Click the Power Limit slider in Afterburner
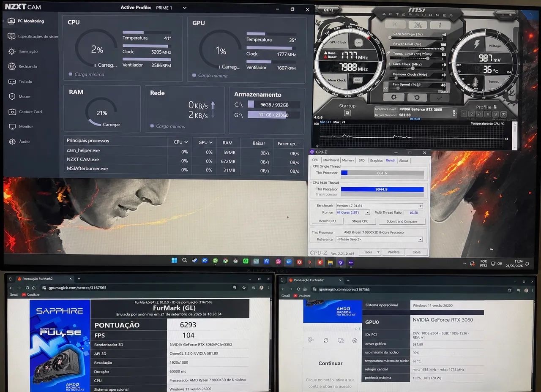 pyautogui.click(x=416, y=48)
